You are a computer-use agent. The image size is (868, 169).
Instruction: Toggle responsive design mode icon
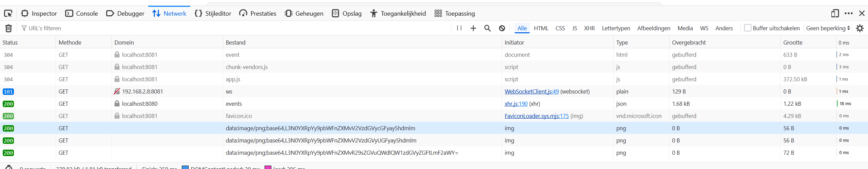point(835,14)
